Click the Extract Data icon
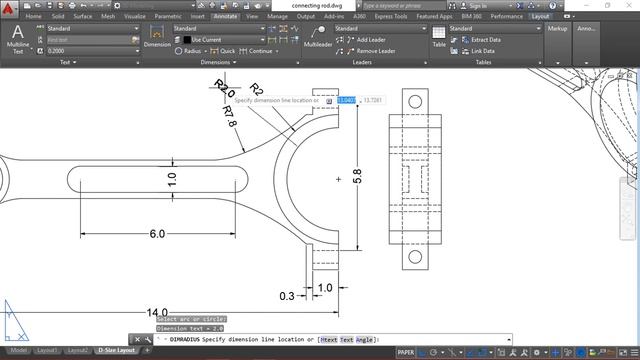 pyautogui.click(x=466, y=40)
